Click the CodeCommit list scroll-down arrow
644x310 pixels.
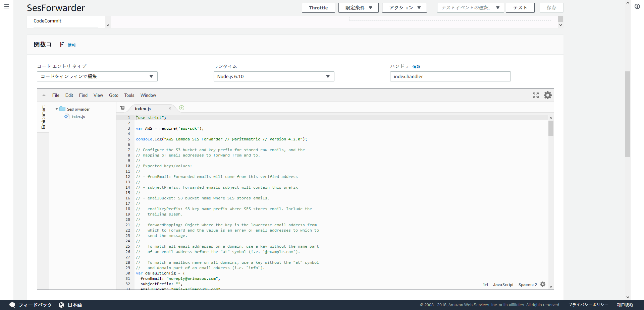108,25
